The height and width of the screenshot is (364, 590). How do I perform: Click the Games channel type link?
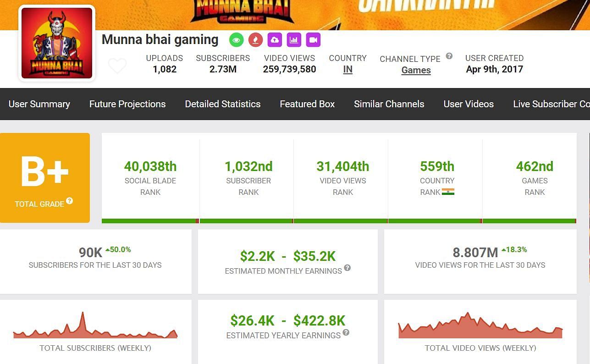416,70
